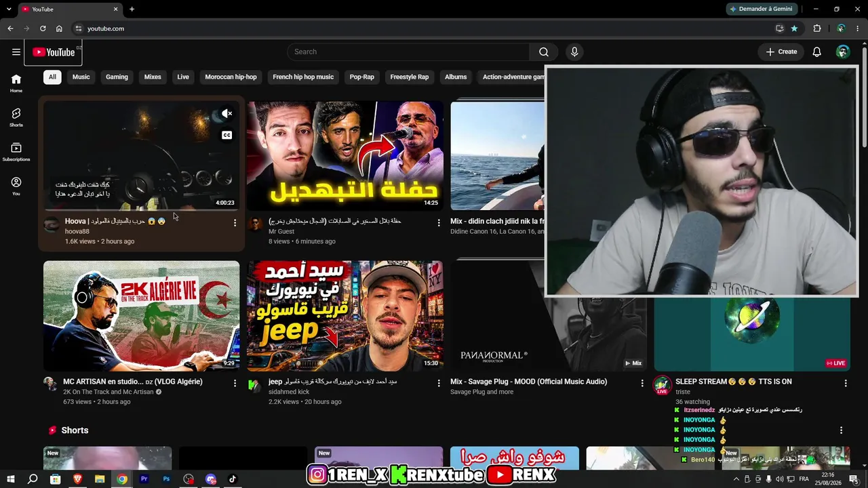Click the search magnifier button
868x488 pixels.
point(543,52)
